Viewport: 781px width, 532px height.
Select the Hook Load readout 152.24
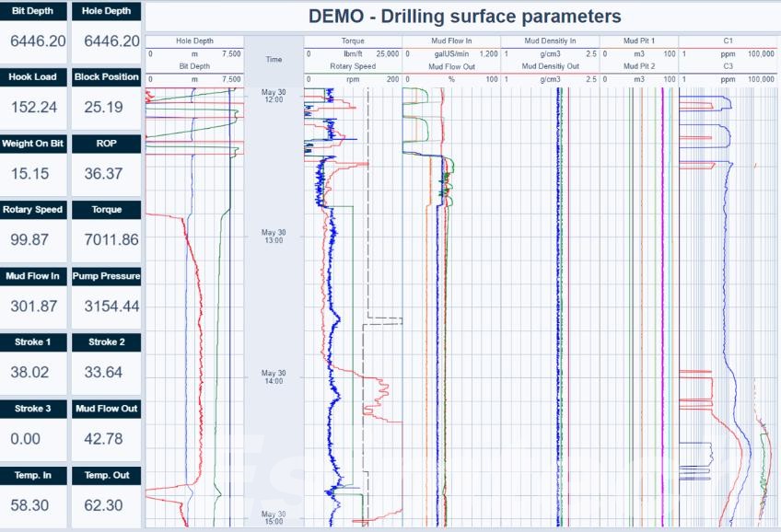click(35, 107)
